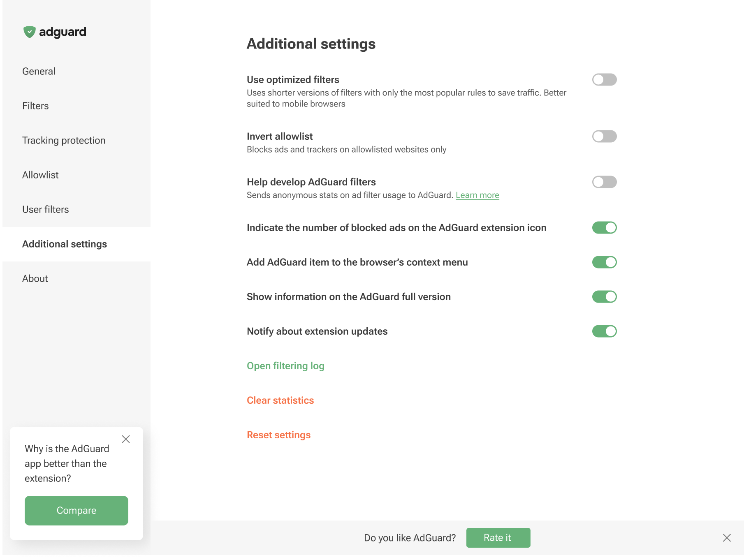Select Allowlist from the sidebar
The image size is (744, 560).
[76, 175]
